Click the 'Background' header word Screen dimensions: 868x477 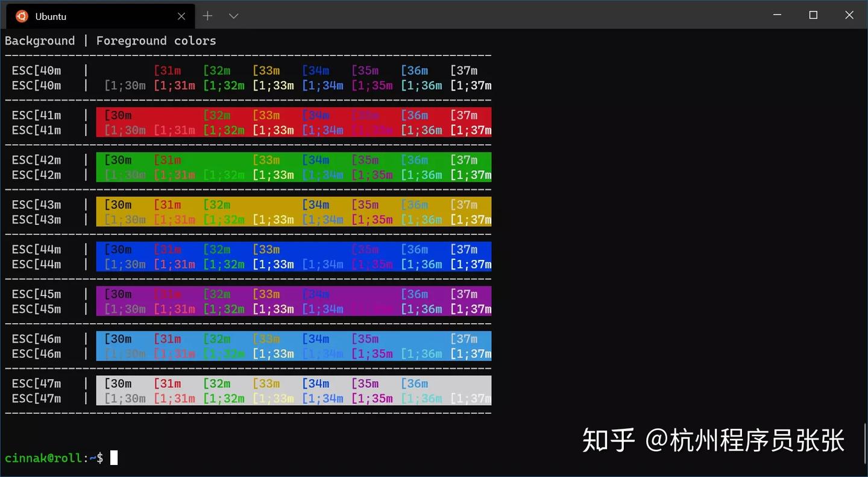[40, 41]
